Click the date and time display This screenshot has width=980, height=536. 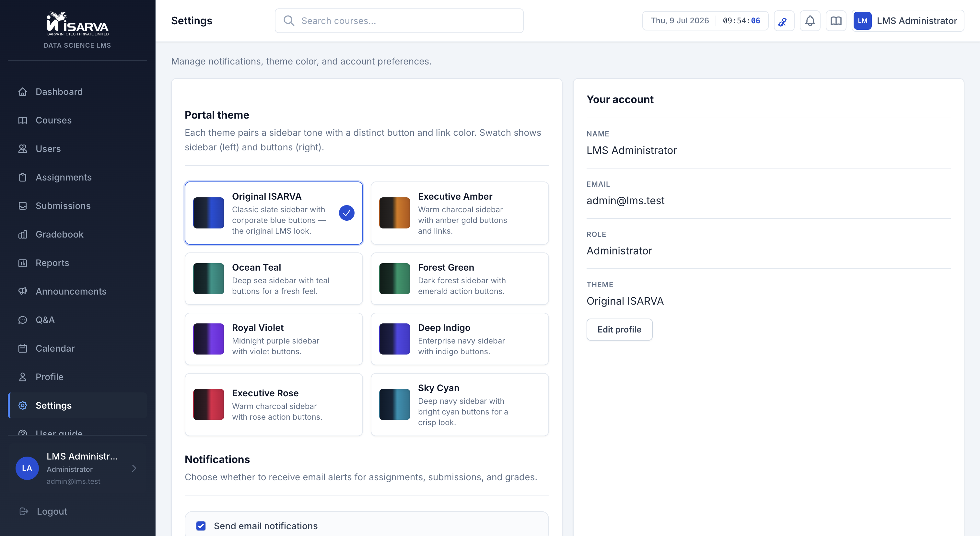coord(705,21)
